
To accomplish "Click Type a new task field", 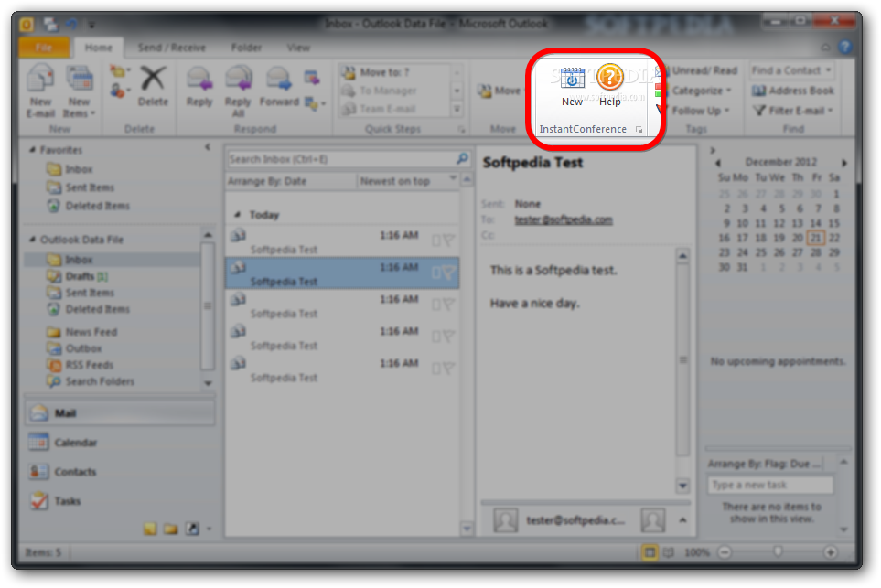I will point(769,485).
